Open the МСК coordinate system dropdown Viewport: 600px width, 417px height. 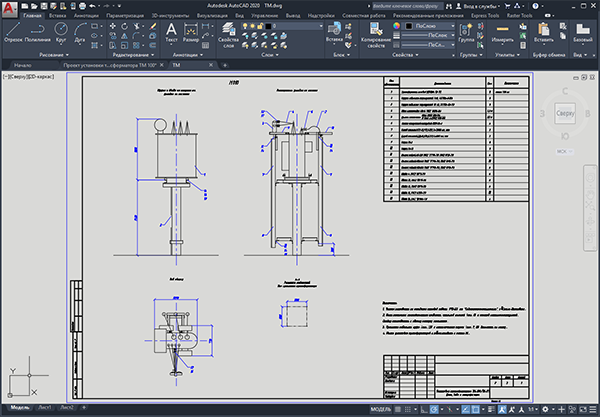click(564, 151)
